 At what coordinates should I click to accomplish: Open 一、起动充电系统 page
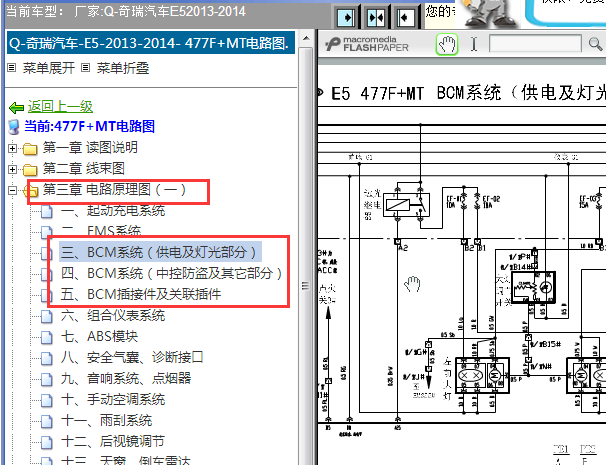click(x=113, y=210)
